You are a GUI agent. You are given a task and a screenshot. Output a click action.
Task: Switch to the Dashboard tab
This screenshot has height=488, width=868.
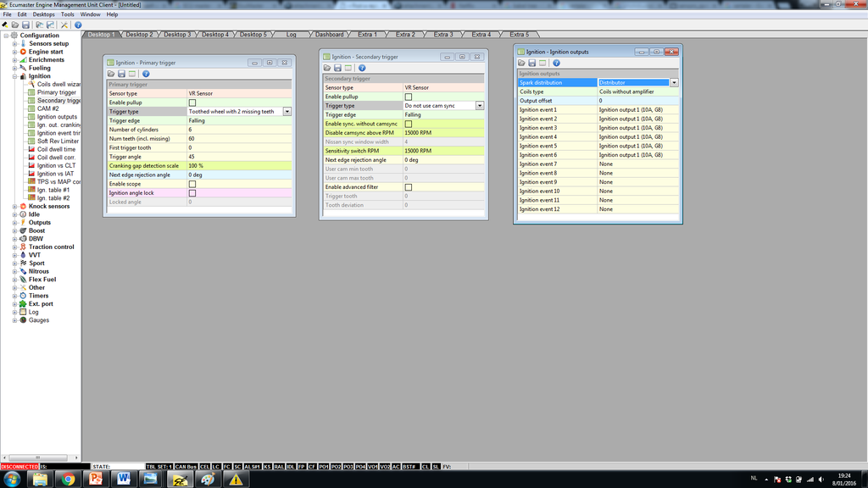coord(329,35)
